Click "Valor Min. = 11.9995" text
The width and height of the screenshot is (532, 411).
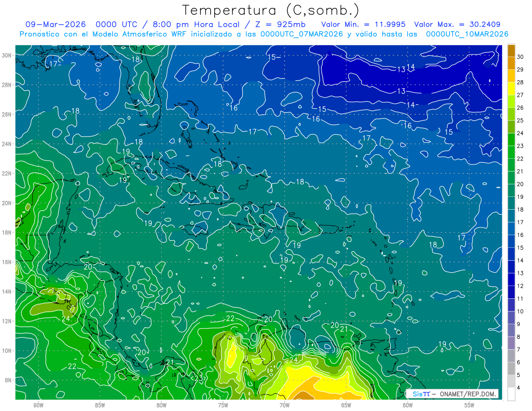click(364, 24)
